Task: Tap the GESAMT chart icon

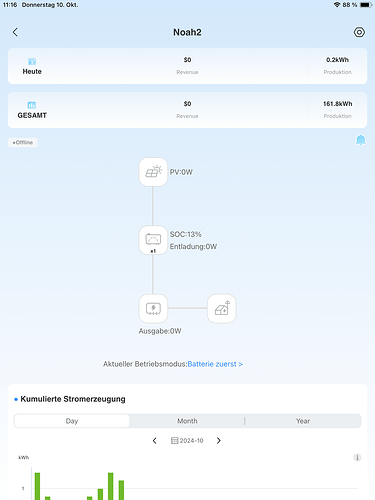Action: coord(32,105)
